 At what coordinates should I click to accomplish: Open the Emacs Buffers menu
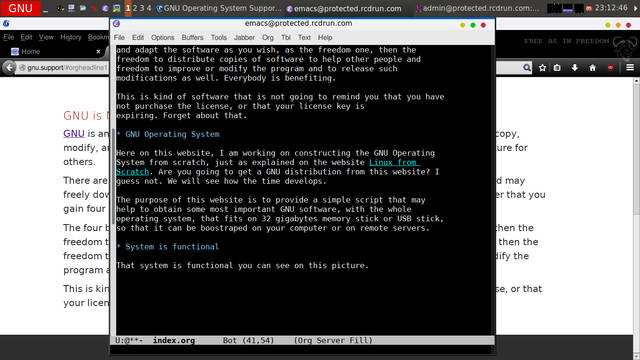[x=192, y=38]
